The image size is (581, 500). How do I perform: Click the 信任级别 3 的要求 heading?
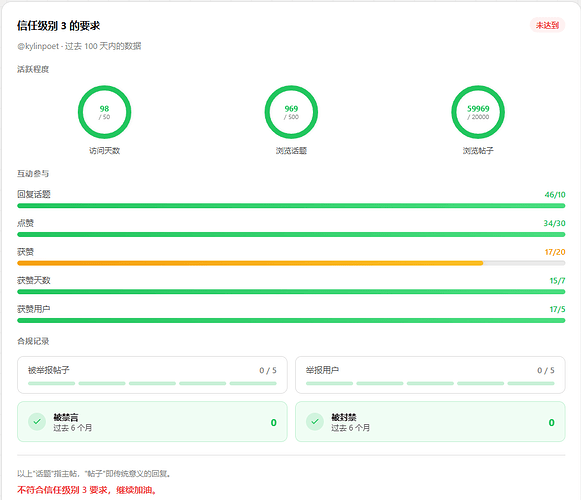pos(59,26)
